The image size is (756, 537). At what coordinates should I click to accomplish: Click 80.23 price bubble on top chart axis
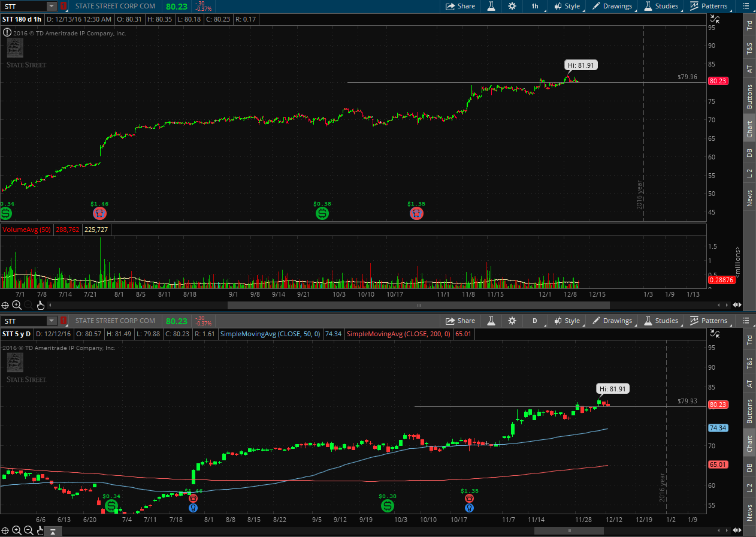[x=718, y=81]
